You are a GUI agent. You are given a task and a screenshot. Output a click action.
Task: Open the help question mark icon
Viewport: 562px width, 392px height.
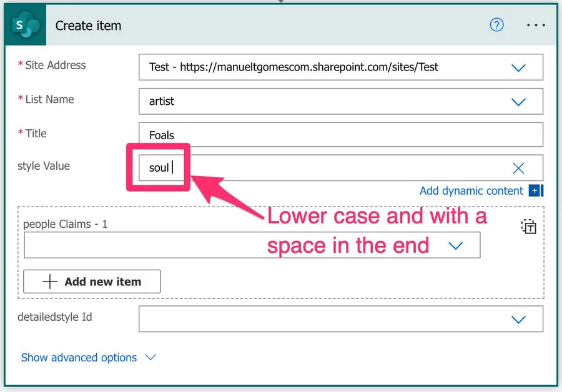pyautogui.click(x=496, y=25)
